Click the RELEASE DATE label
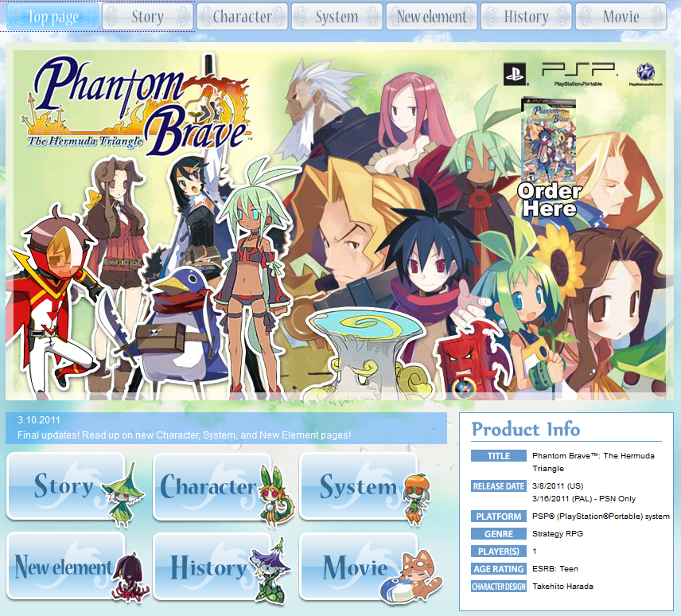The height and width of the screenshot is (616, 681). pos(499,486)
